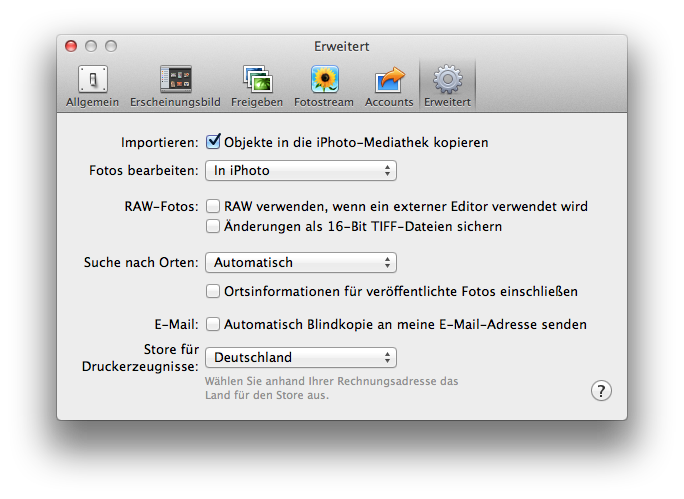Expand the Suche nach Orten dropdown
The image size is (684, 499).
click(301, 263)
